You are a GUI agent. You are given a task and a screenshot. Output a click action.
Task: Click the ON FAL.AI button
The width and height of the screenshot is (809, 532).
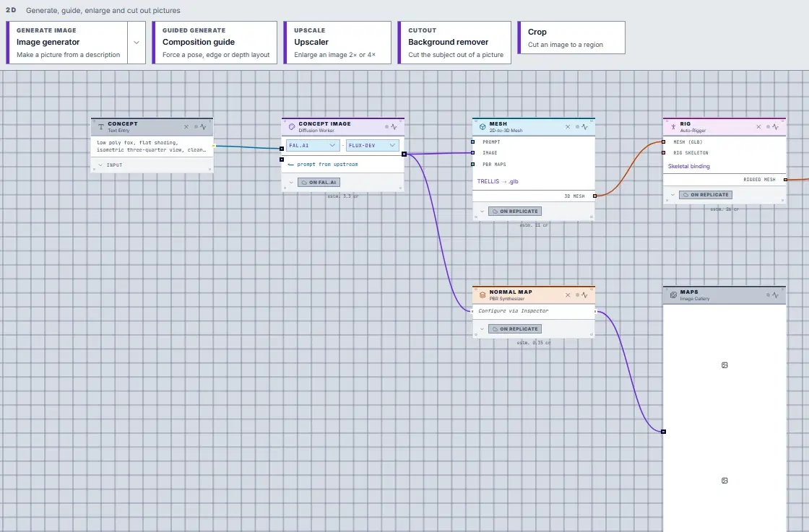point(319,183)
